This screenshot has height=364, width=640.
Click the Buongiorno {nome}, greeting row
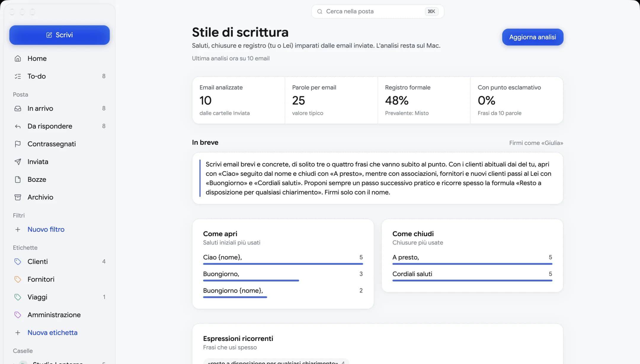point(283,292)
